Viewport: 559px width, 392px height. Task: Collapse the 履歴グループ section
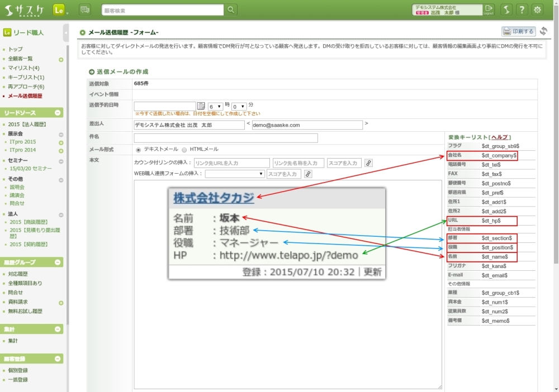click(x=58, y=262)
